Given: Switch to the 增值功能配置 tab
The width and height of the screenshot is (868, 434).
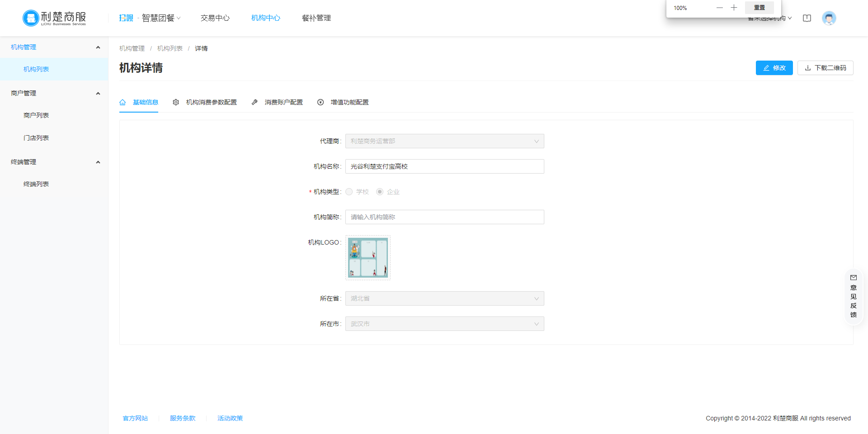Looking at the screenshot, I should (x=343, y=102).
